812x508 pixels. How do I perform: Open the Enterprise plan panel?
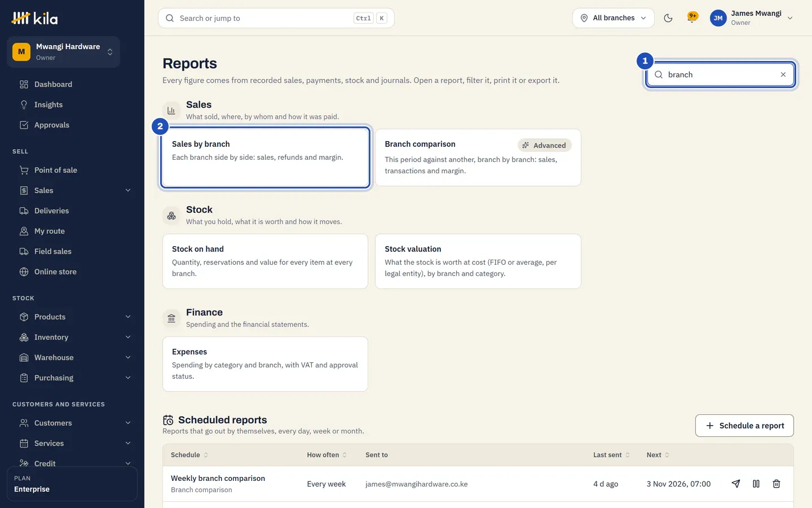[x=72, y=484]
